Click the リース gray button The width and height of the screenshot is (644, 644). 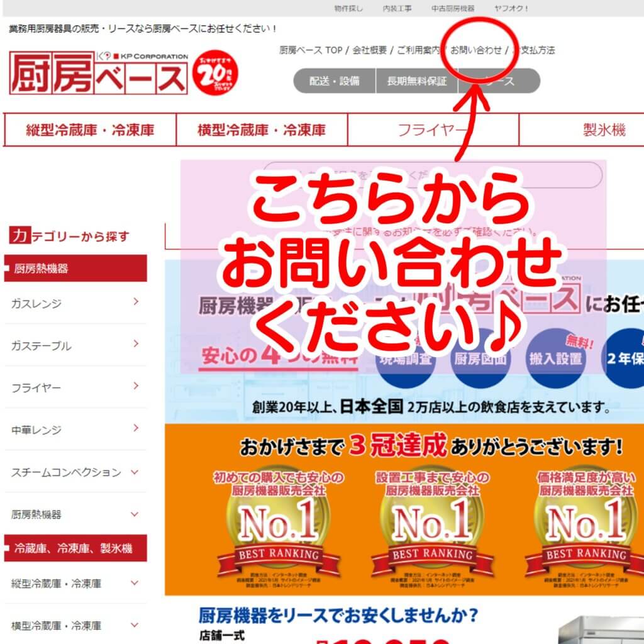tap(499, 81)
